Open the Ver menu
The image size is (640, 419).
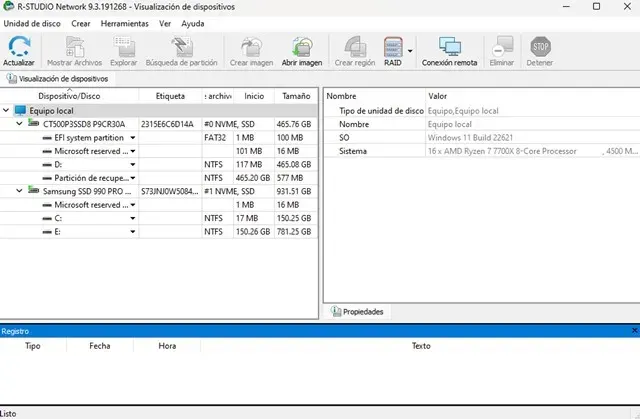[x=165, y=24]
